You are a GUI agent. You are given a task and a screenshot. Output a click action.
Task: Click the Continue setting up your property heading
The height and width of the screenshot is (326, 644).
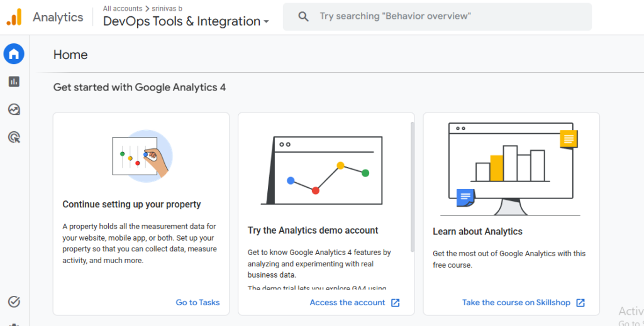pyautogui.click(x=131, y=204)
